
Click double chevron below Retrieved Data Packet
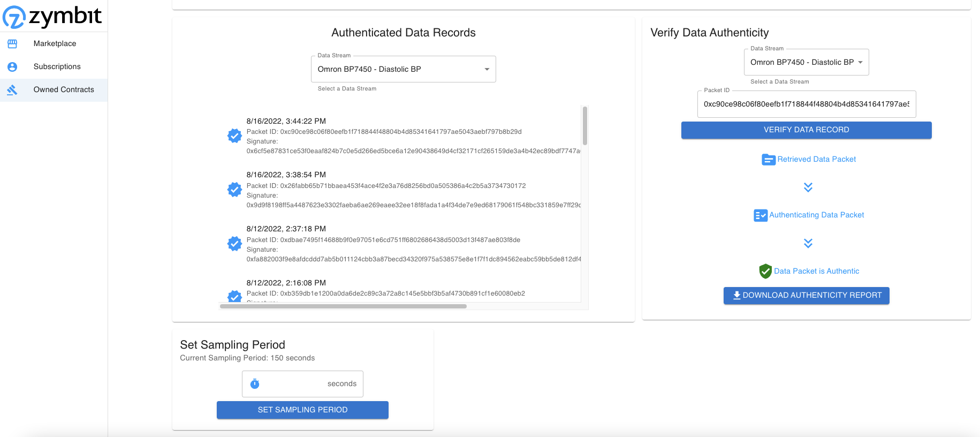point(808,187)
